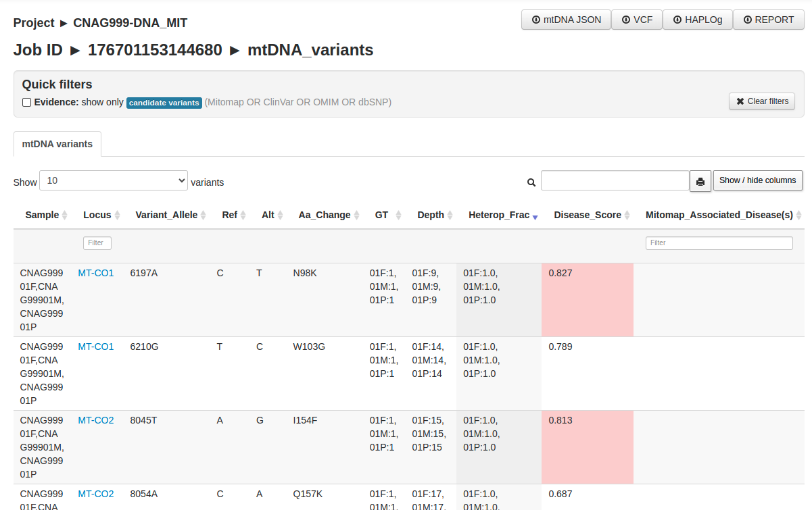812x510 pixels.
Task: Click the Clear filters button
Action: (x=761, y=101)
